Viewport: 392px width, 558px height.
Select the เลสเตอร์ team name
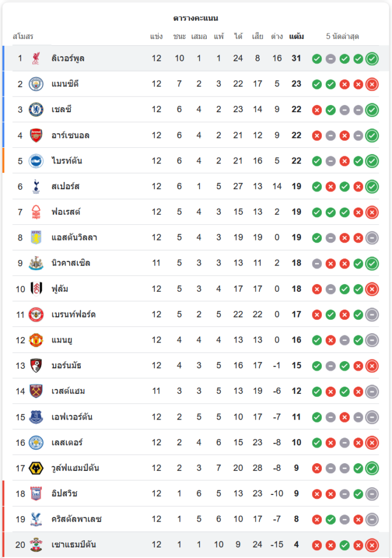click(67, 442)
